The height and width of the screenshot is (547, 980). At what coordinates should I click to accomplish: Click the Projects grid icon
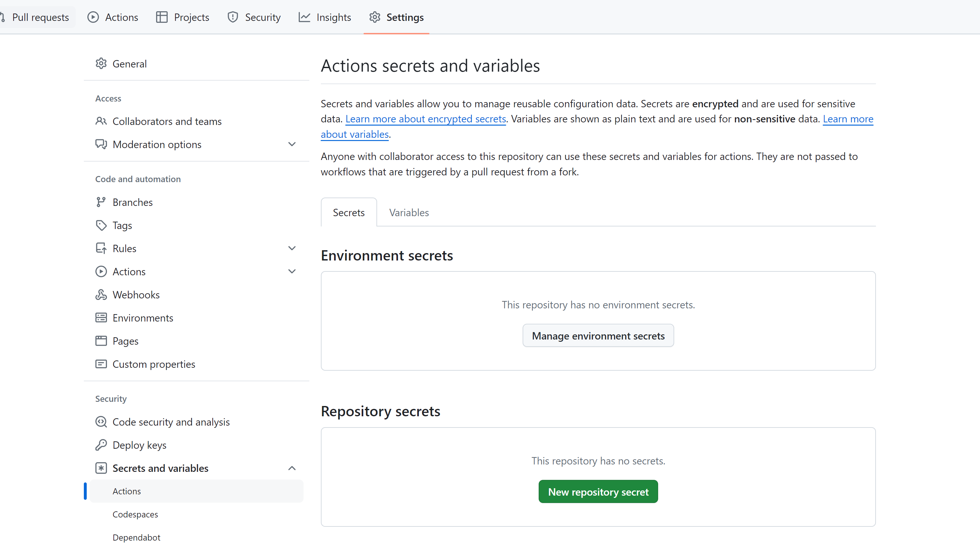pos(162,17)
